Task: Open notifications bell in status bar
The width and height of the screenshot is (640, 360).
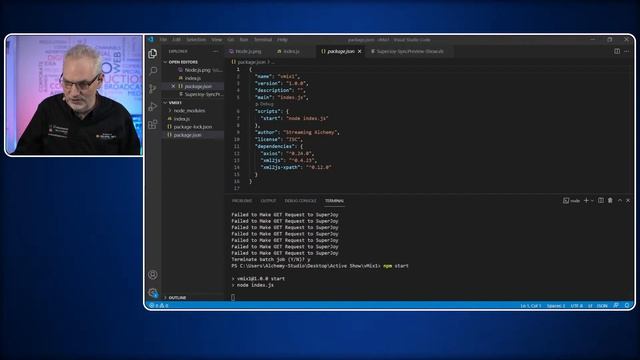Action: point(627,305)
